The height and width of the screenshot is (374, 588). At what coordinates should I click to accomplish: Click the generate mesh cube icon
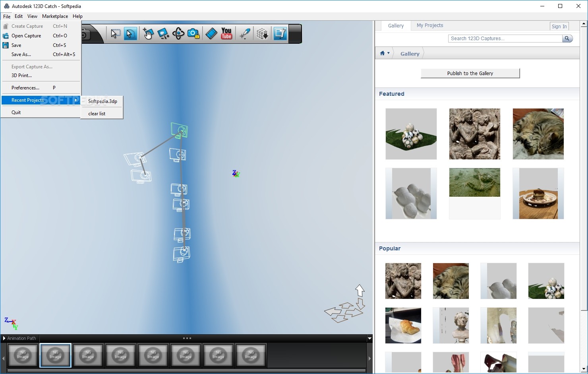click(x=262, y=34)
